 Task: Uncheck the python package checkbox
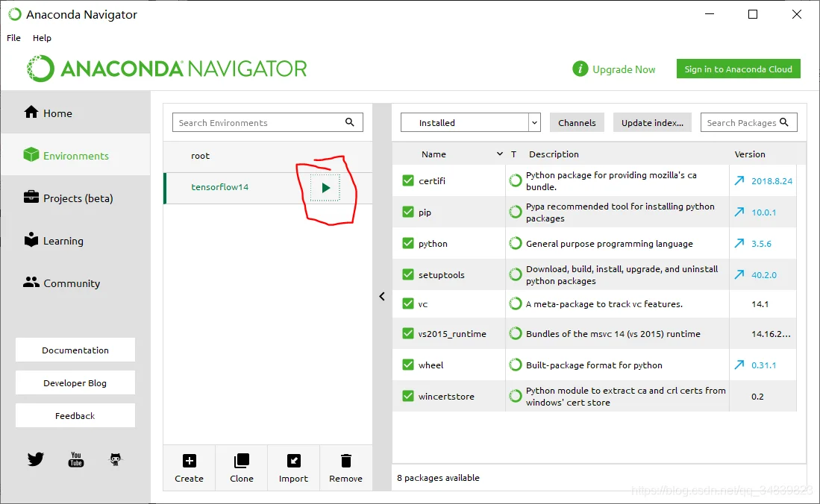408,243
